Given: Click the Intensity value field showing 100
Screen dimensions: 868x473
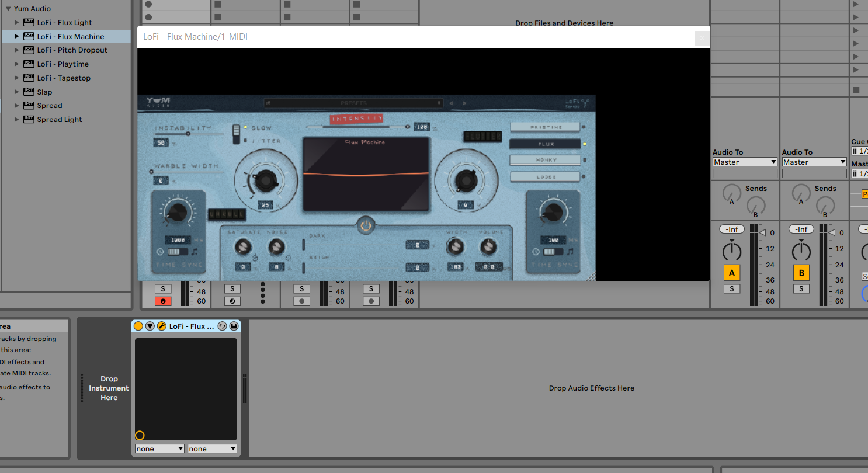Looking at the screenshot, I should (422, 127).
